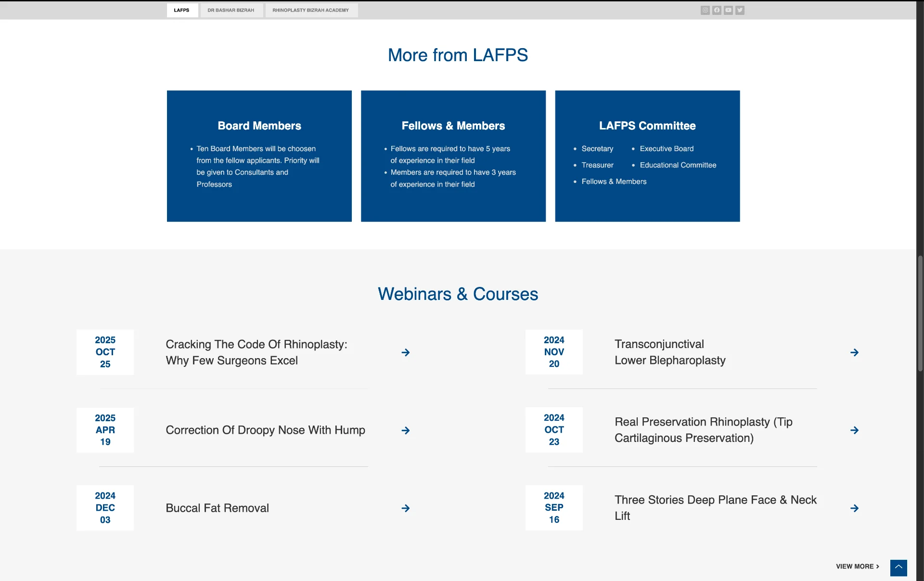Click the 2024 DEC 03 date box
This screenshot has height=581, width=924.
(x=105, y=508)
